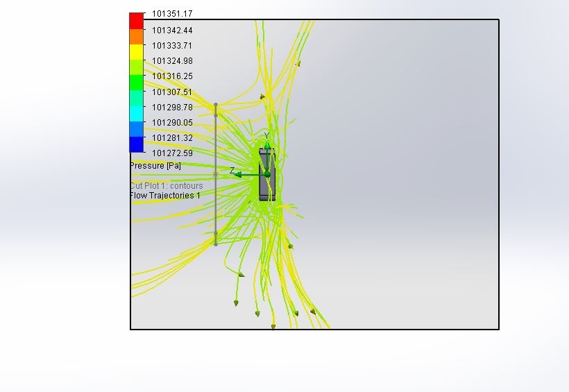Image resolution: width=569 pixels, height=392 pixels.
Task: Click the Y axis arrow of the triad
Action: [267, 144]
